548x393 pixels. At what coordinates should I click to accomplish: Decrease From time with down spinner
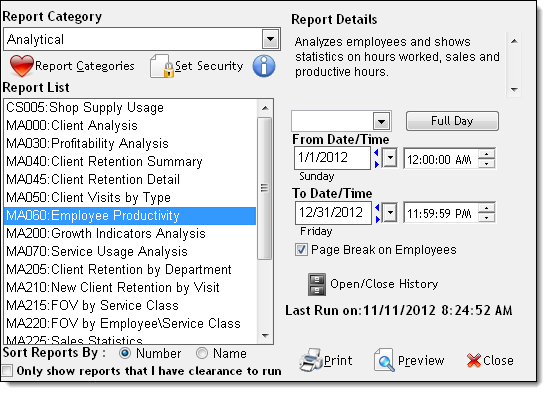pyautogui.click(x=486, y=163)
